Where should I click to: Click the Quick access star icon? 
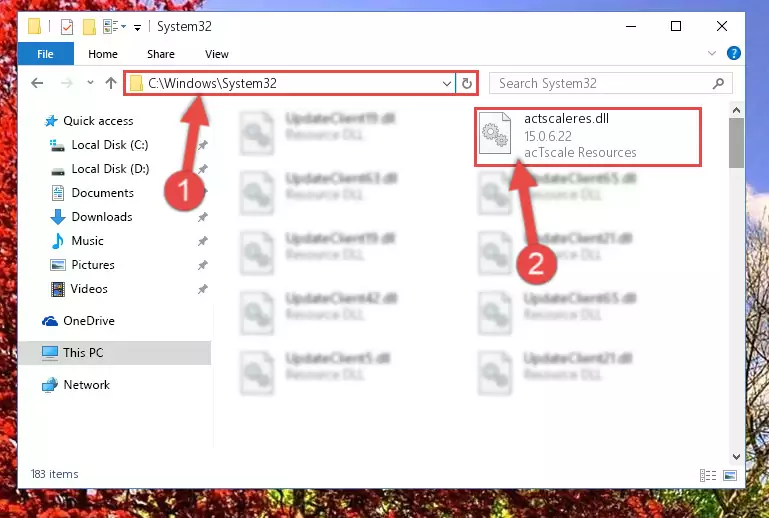coord(51,121)
